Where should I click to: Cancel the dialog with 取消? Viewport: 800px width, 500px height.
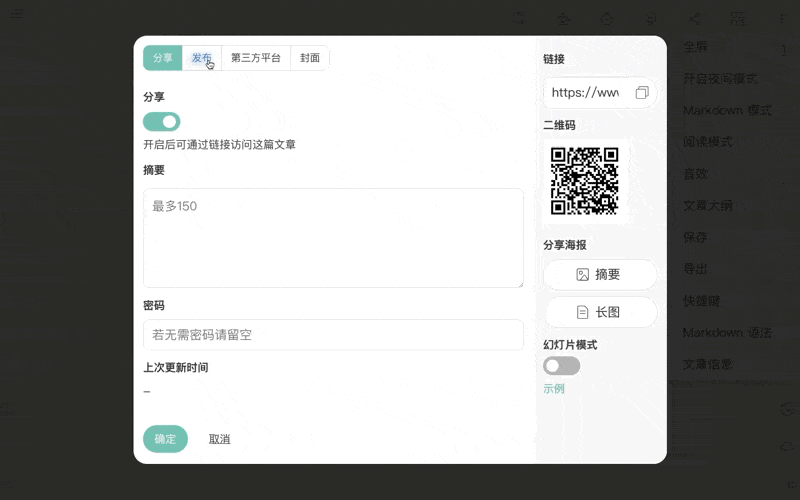pyautogui.click(x=219, y=439)
